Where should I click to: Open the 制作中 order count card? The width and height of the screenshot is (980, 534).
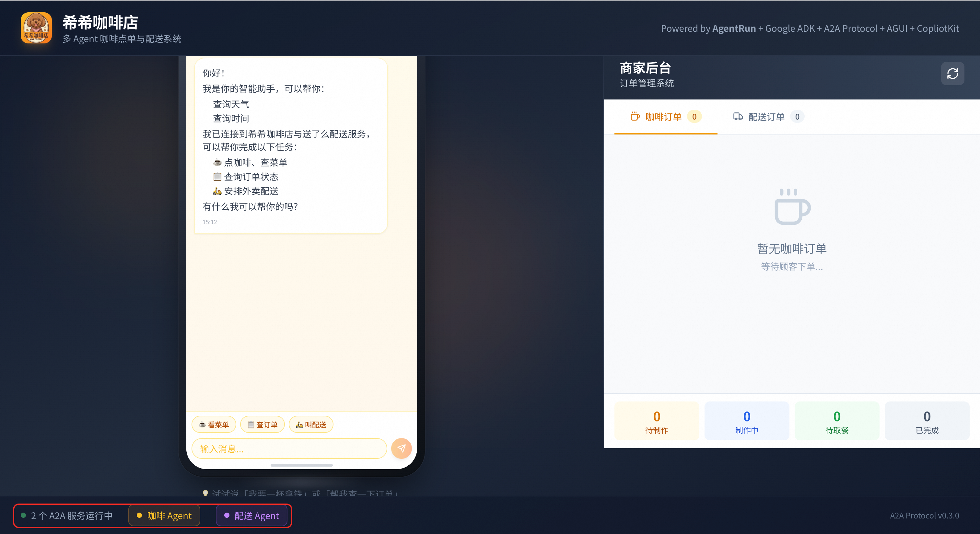coord(746,421)
